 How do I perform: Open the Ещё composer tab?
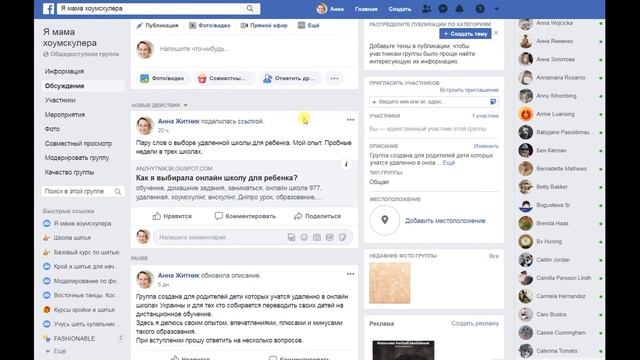[x=309, y=25]
